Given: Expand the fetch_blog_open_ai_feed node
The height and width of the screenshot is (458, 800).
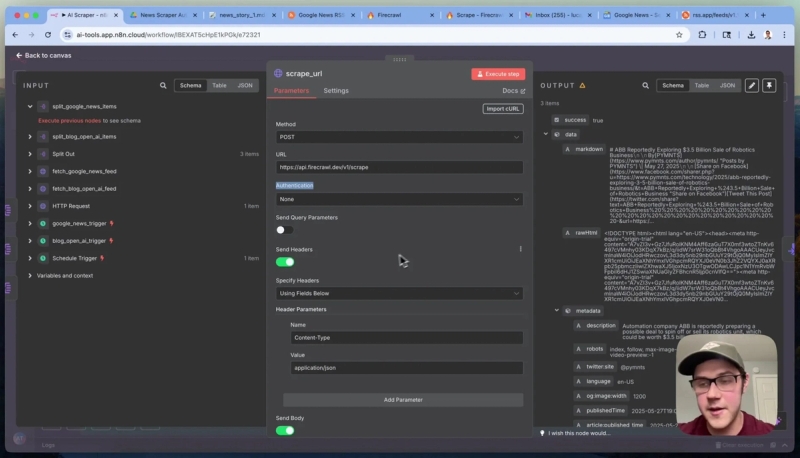Looking at the screenshot, I should point(30,189).
